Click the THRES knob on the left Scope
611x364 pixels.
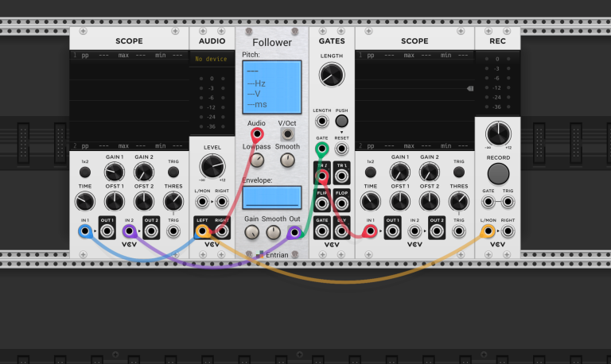173,202
